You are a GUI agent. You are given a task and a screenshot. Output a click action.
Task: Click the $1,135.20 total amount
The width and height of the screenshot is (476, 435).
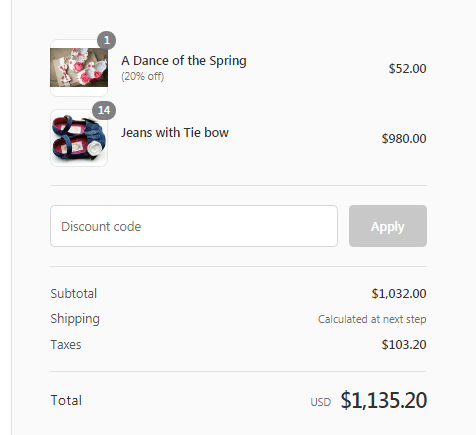tap(384, 400)
